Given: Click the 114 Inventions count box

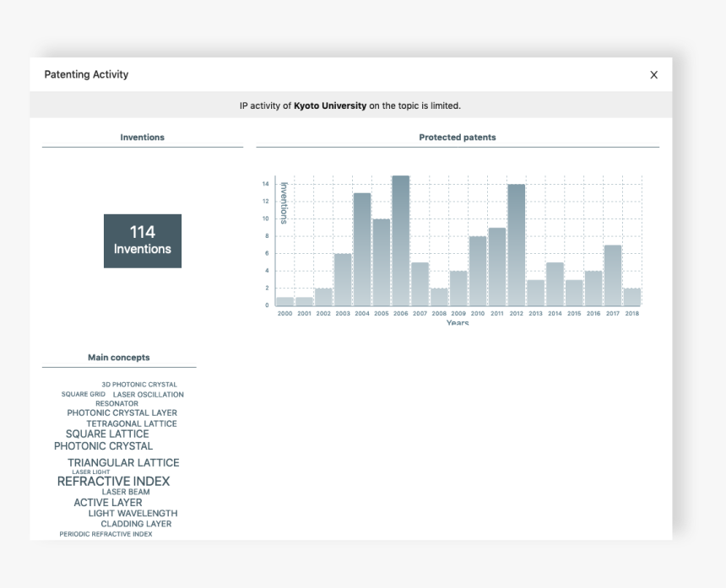Looking at the screenshot, I should 143,240.
